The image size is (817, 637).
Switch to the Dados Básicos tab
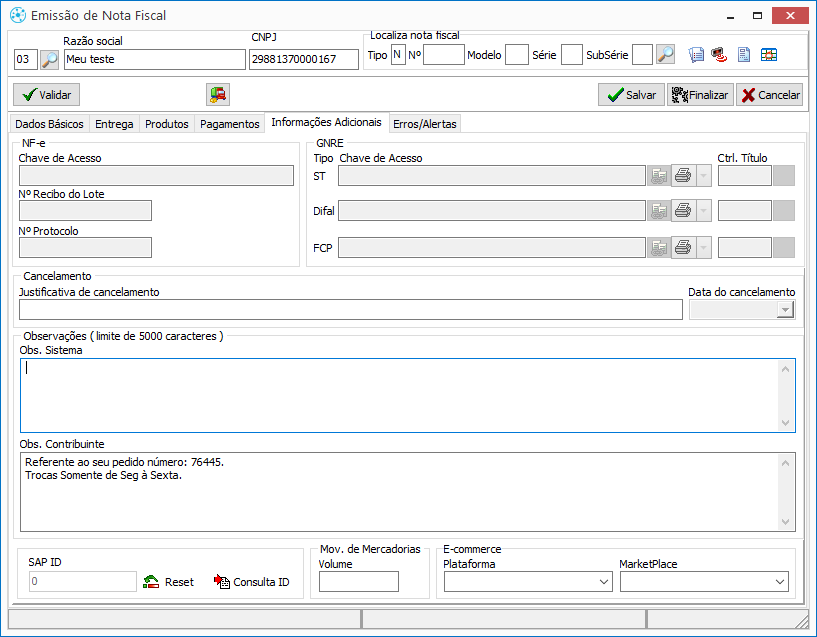click(49, 124)
